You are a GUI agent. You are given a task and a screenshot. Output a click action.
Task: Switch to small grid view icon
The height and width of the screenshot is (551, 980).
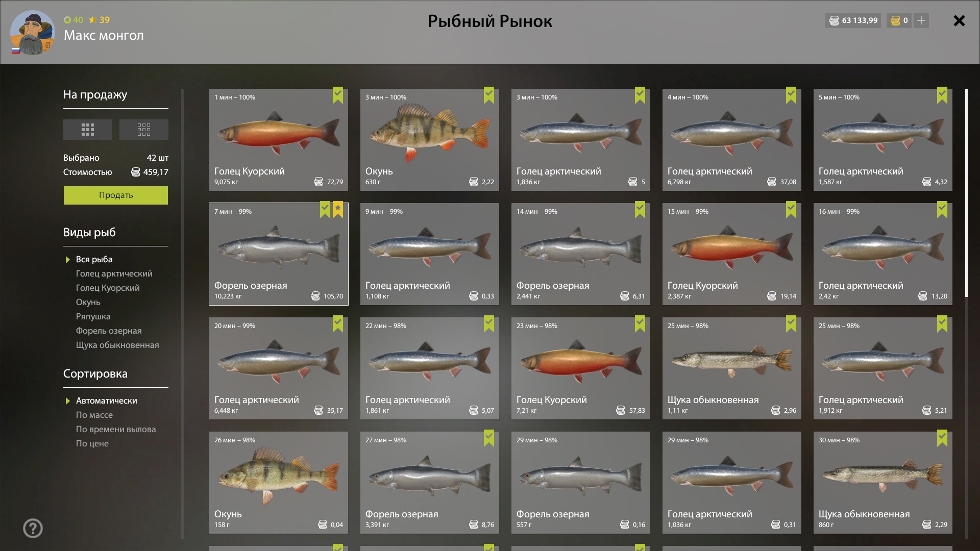[x=144, y=130]
